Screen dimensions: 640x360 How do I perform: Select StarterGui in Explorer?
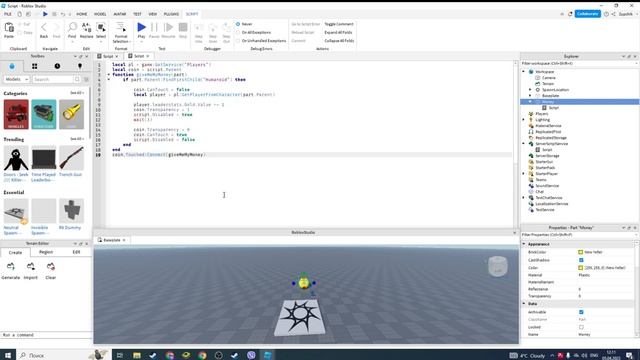point(544,162)
